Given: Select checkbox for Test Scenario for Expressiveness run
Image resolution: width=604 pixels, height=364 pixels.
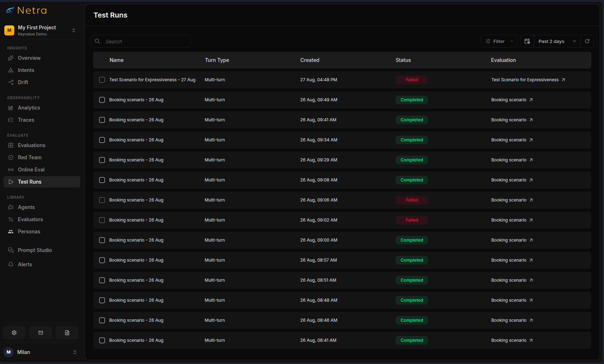Looking at the screenshot, I should [102, 80].
